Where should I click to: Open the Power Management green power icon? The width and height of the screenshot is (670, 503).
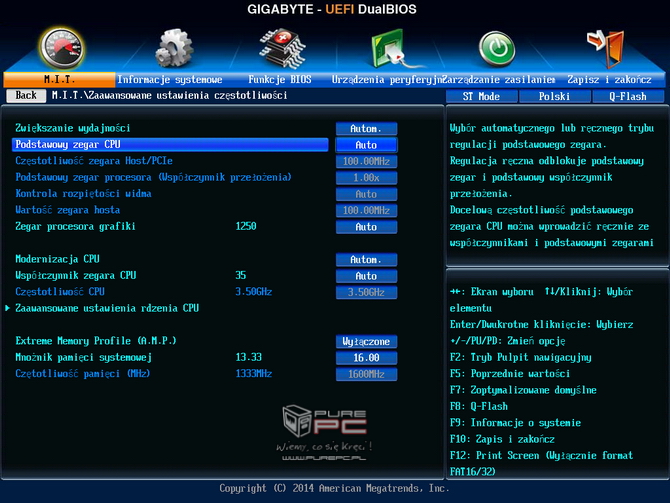(497, 49)
